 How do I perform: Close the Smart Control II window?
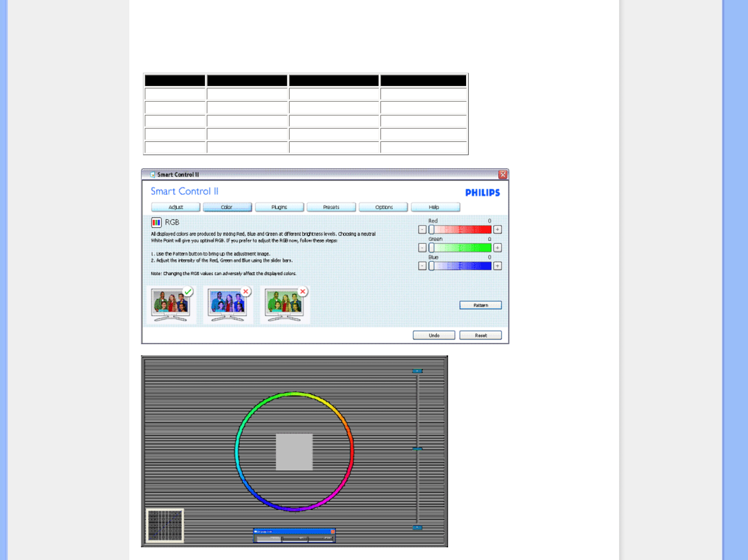coord(503,175)
